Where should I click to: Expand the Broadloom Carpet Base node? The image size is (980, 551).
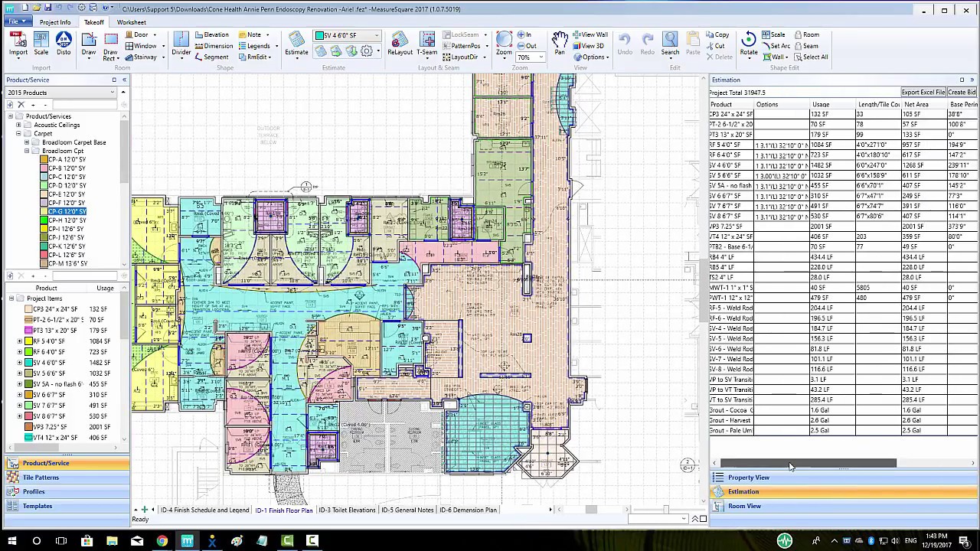tap(27, 142)
